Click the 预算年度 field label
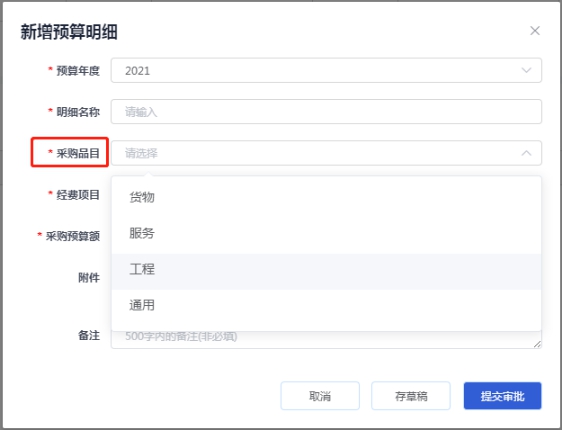Viewport: 562px width, 430px height. 78,71
